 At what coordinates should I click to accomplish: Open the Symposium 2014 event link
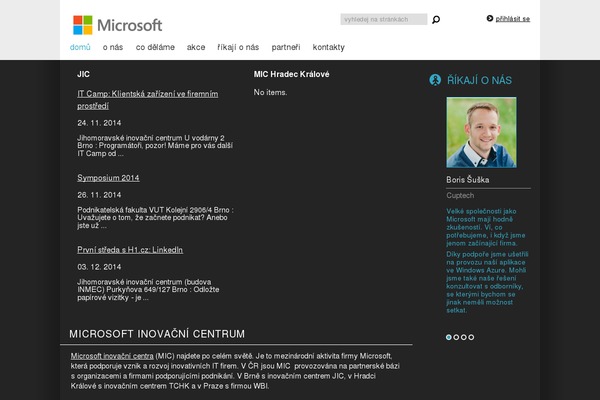108,178
